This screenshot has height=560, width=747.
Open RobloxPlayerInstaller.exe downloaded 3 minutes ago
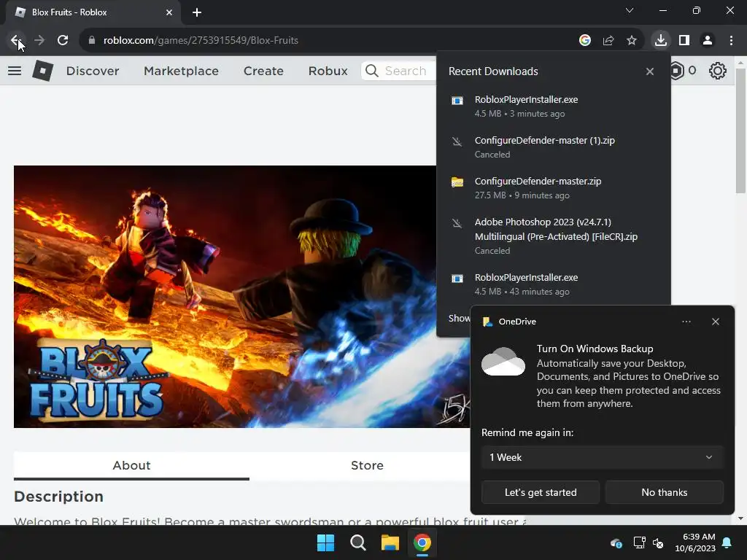pyautogui.click(x=553, y=106)
